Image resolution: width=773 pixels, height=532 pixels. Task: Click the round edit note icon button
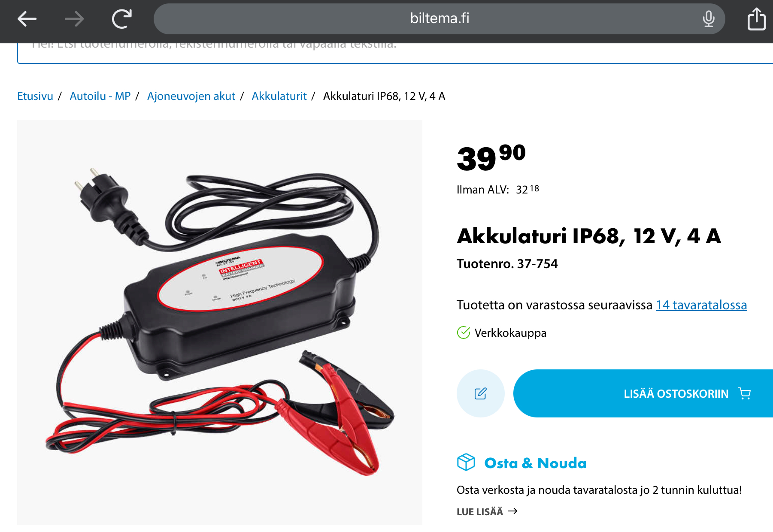click(x=481, y=393)
